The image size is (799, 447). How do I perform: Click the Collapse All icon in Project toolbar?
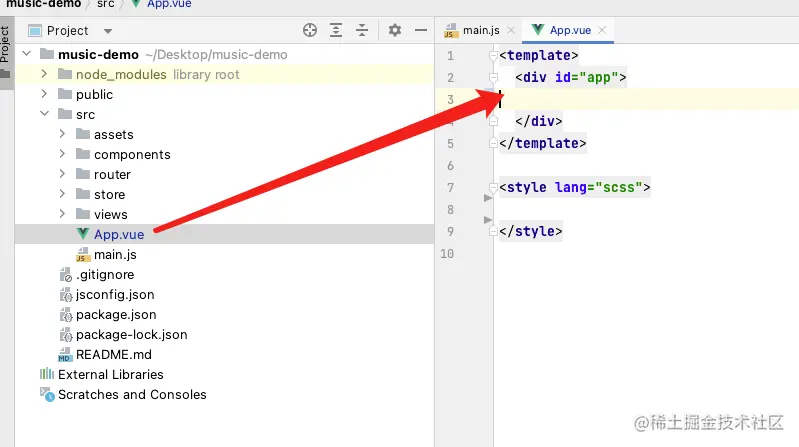click(x=362, y=31)
